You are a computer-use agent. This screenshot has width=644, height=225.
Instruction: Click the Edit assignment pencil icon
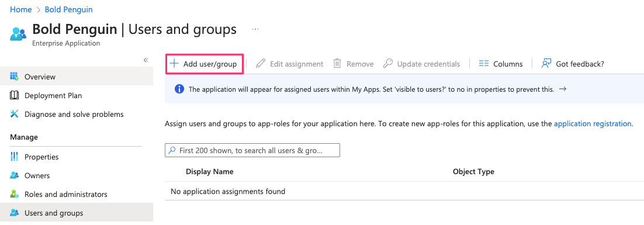261,64
